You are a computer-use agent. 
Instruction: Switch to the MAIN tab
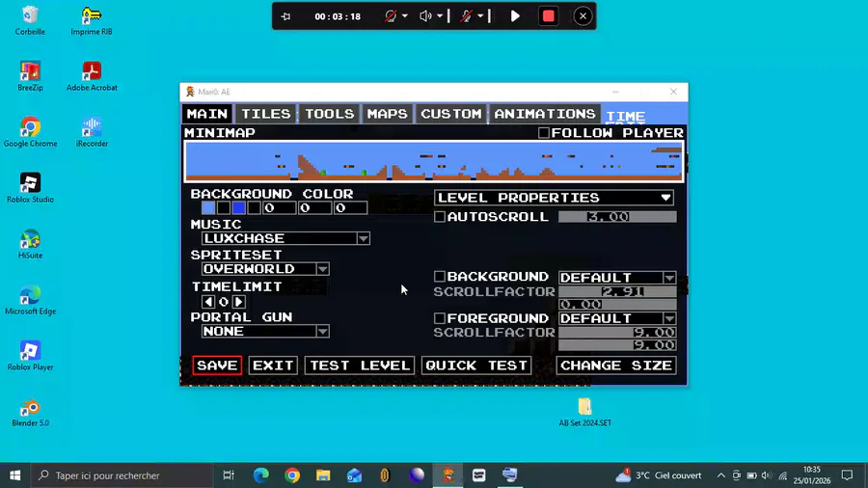coord(207,114)
